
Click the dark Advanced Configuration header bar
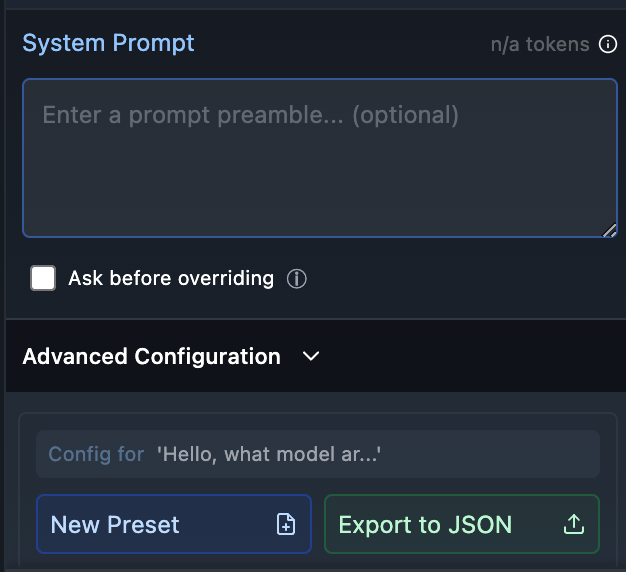click(316, 356)
